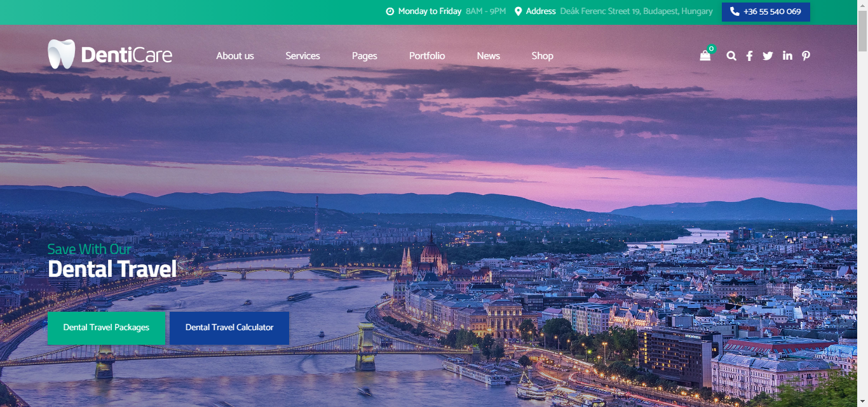Click the DentiCare tooth logo

tap(62, 55)
